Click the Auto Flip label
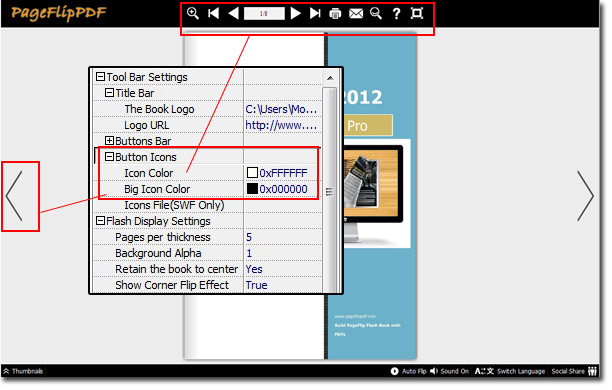This screenshot has width=612, height=390. tap(415, 372)
